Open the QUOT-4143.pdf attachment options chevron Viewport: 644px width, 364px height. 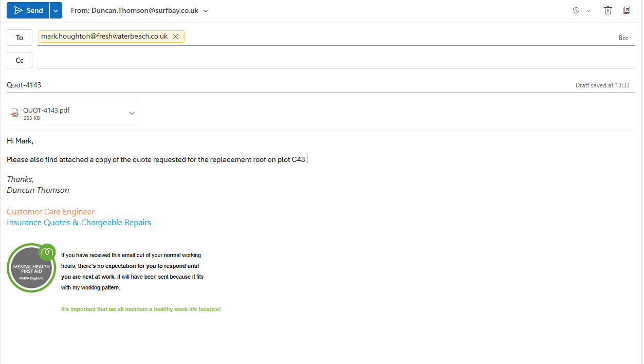132,113
